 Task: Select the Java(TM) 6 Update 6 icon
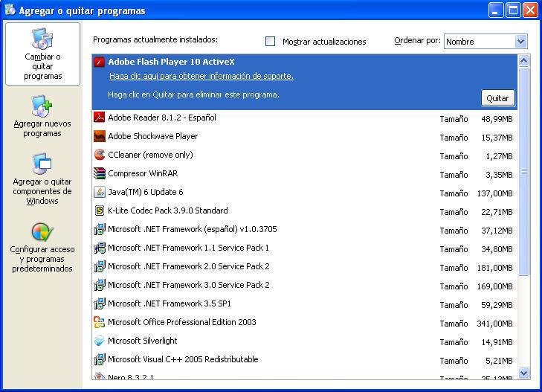click(x=100, y=192)
